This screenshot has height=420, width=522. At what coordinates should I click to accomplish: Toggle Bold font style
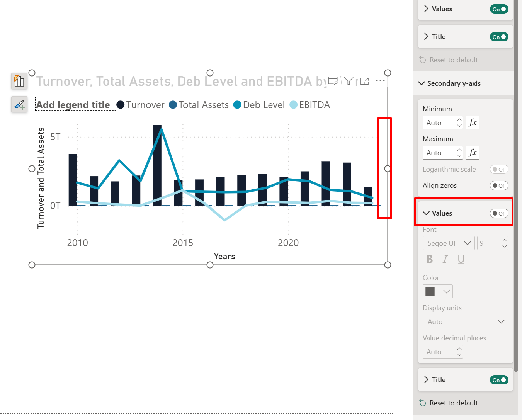coord(430,259)
